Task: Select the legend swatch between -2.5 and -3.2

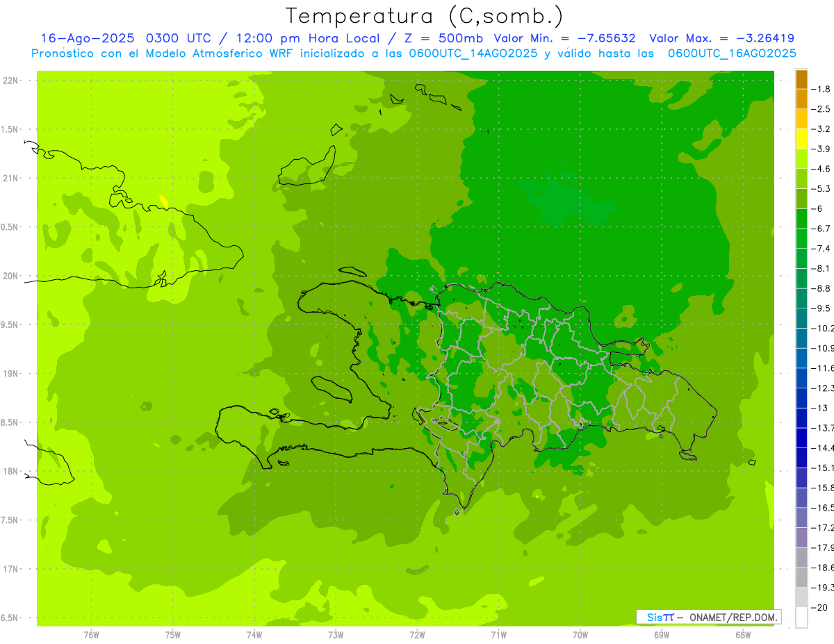Action: point(801,119)
